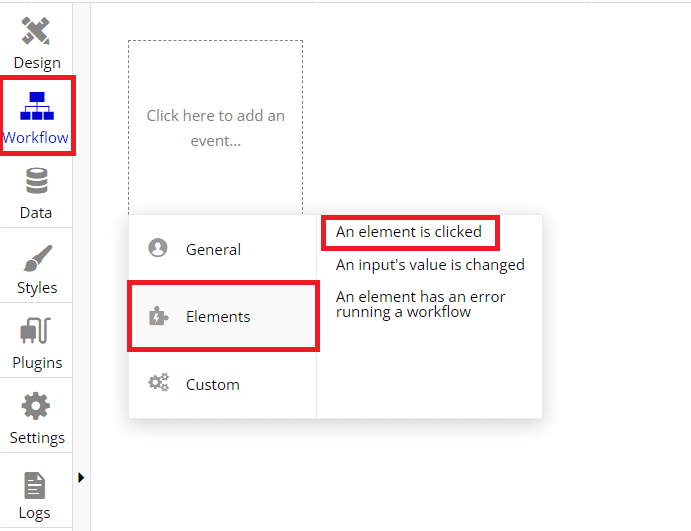The width and height of the screenshot is (691, 531).
Task: Click the 'Custom' text in the event menu
Action: pos(212,384)
